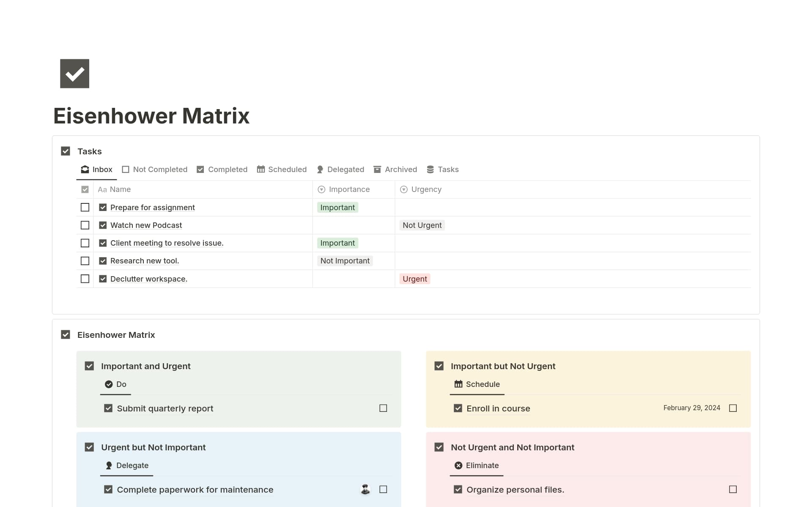Viewport: 812px width, 507px height.
Task: Click the Not Important tag on Research row
Action: click(345, 261)
